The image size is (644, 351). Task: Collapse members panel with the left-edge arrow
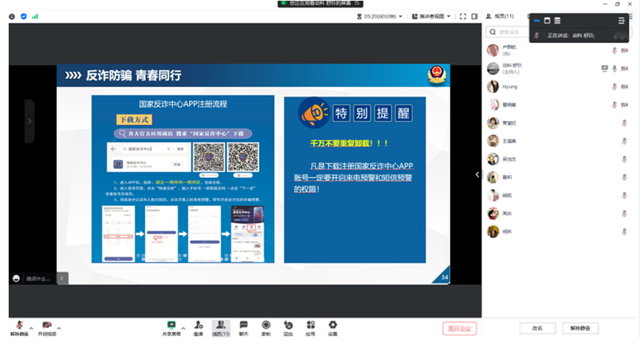coord(477,174)
